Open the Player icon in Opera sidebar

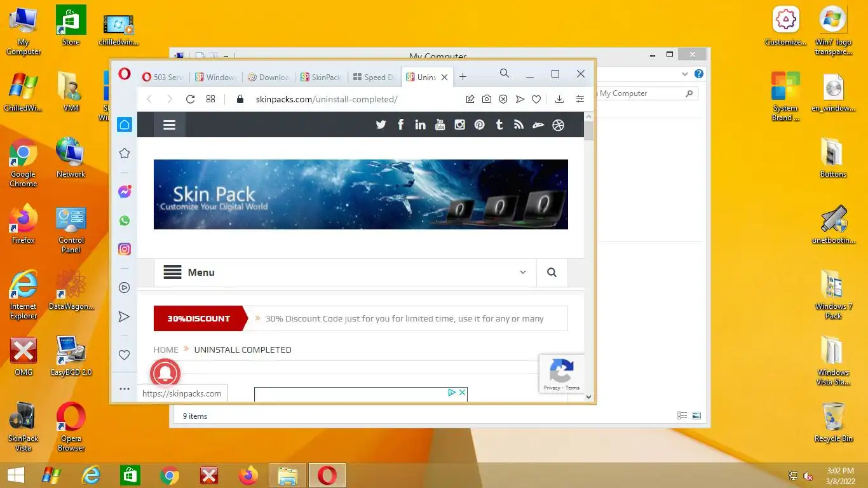coord(125,288)
